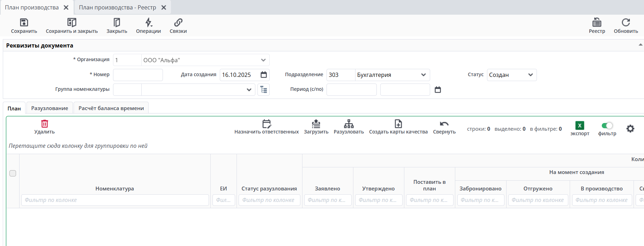Expand the Статус dropdown

530,75
